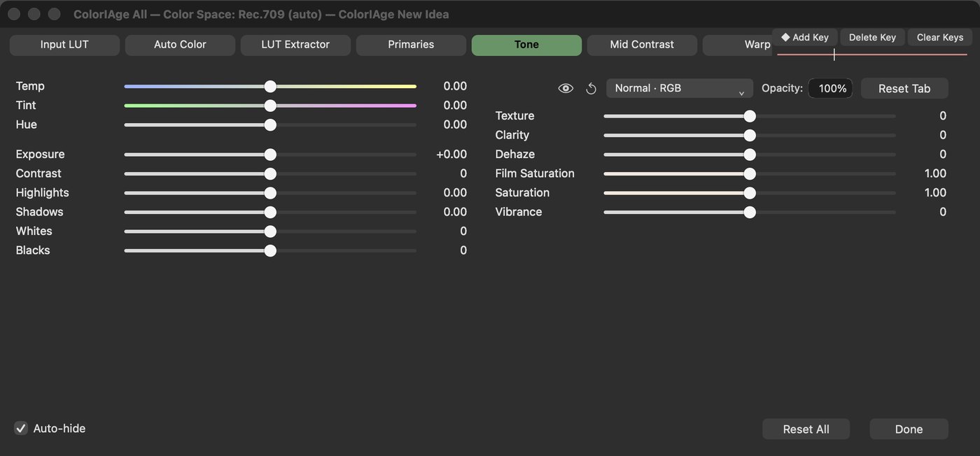
Task: Click the Tint value 0.00
Action: point(455,106)
